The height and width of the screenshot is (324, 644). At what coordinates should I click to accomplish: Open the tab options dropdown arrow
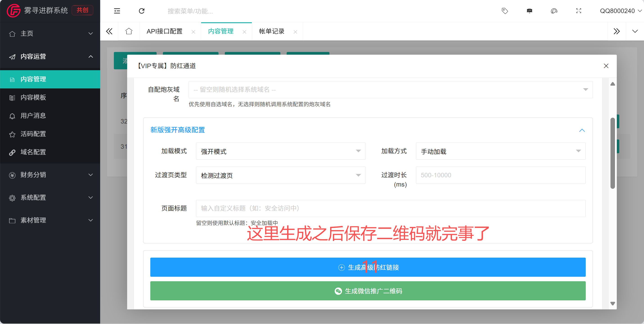[x=635, y=31]
